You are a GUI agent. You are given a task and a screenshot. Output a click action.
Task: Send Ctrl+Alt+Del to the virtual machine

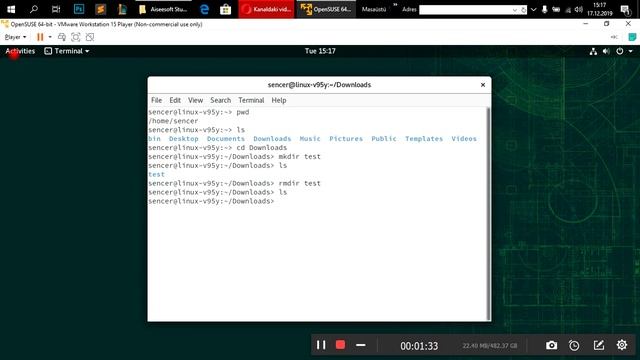pos(62,37)
